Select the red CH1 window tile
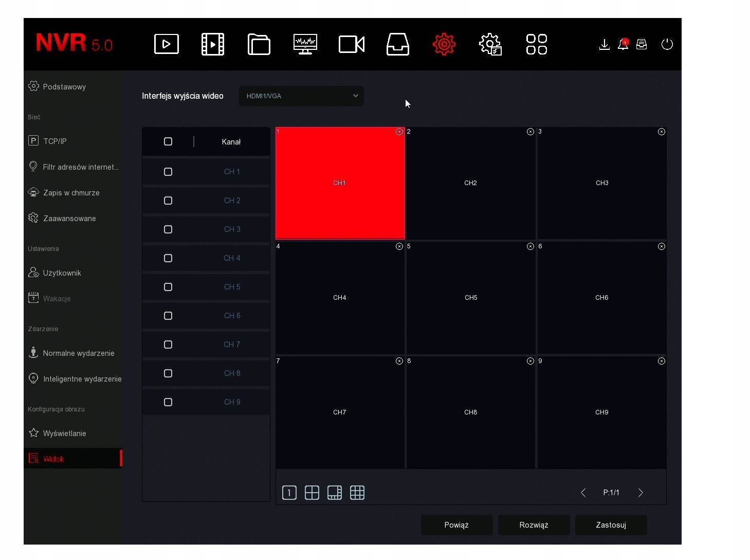The width and height of the screenshot is (750, 560). (340, 183)
